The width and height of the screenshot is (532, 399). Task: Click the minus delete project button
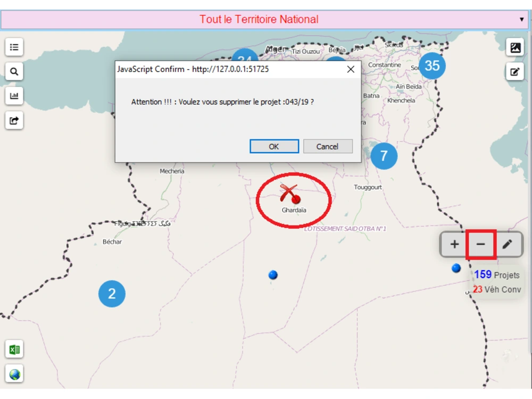click(x=481, y=244)
